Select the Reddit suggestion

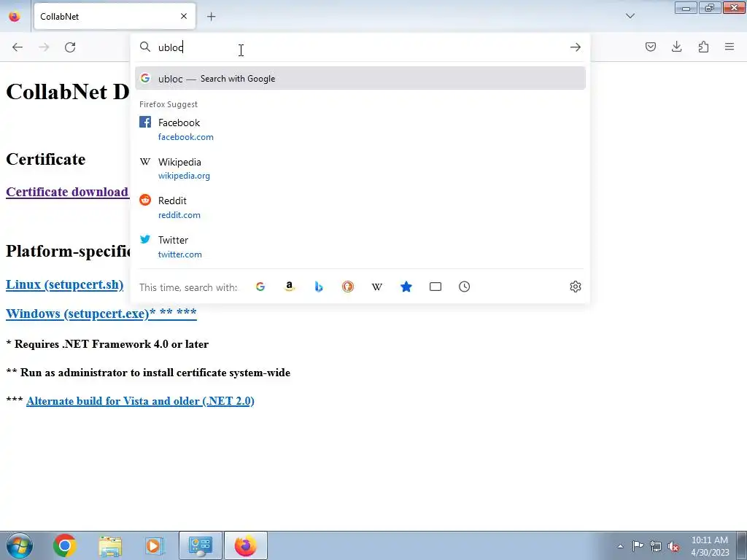pyautogui.click(x=360, y=208)
